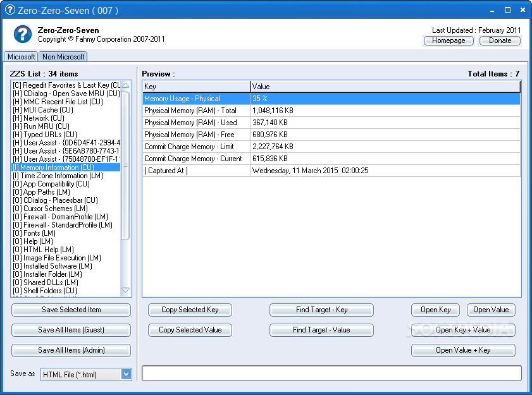Click the ZZS list scroll down arrow
The height and width of the screenshot is (395, 532).
125,290
